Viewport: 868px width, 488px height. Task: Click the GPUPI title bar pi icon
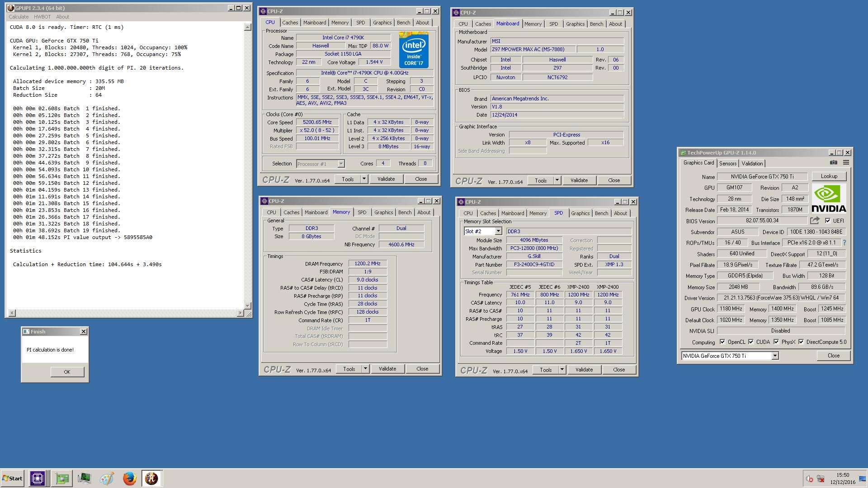pos(11,8)
